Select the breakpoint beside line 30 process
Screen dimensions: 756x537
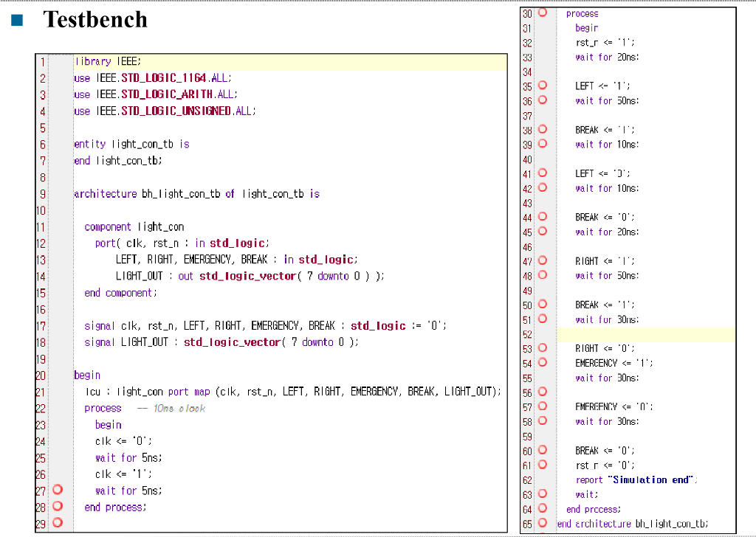(x=543, y=13)
